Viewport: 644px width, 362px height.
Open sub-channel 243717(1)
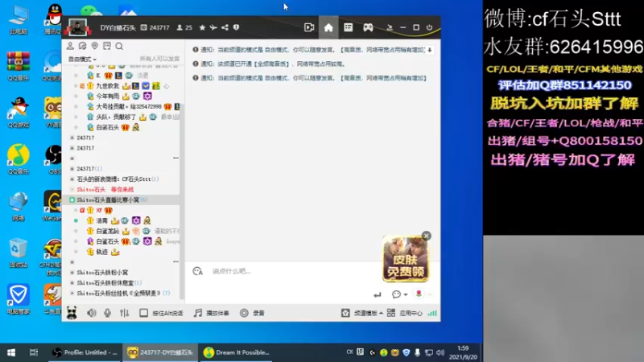point(89,169)
